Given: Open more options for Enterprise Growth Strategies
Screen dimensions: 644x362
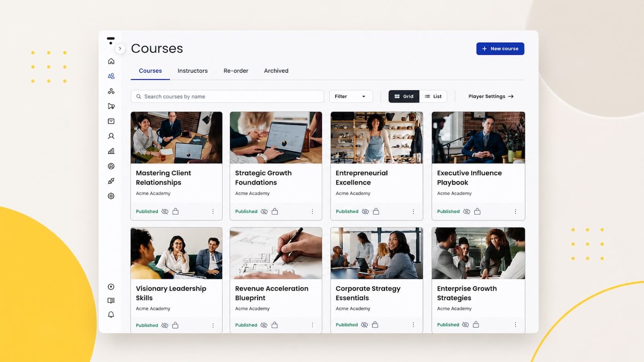Looking at the screenshot, I should tap(515, 325).
